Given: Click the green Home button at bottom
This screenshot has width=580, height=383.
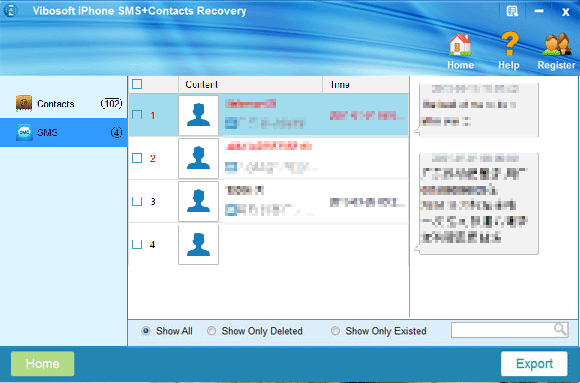Looking at the screenshot, I should pos(43,363).
